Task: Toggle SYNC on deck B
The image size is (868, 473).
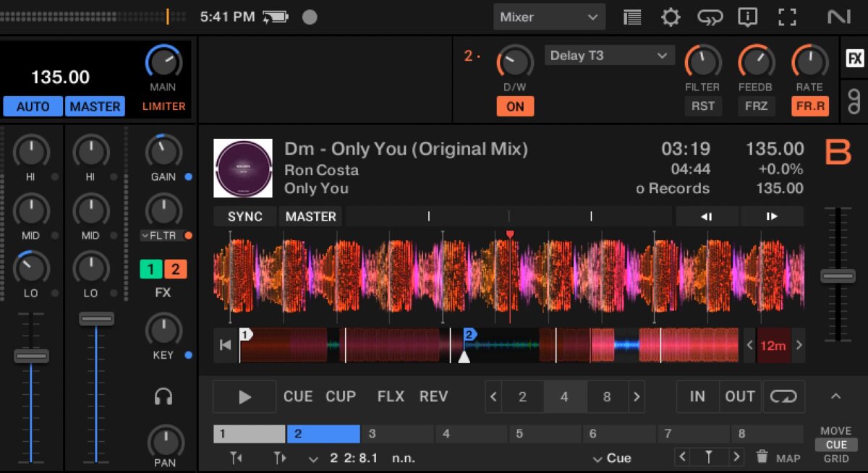Action: (245, 216)
